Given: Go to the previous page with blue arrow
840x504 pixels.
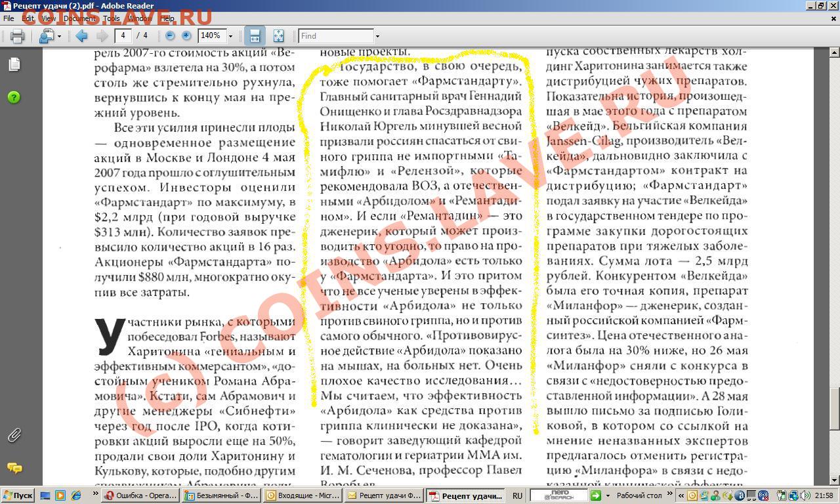Looking at the screenshot, I should 81,36.
